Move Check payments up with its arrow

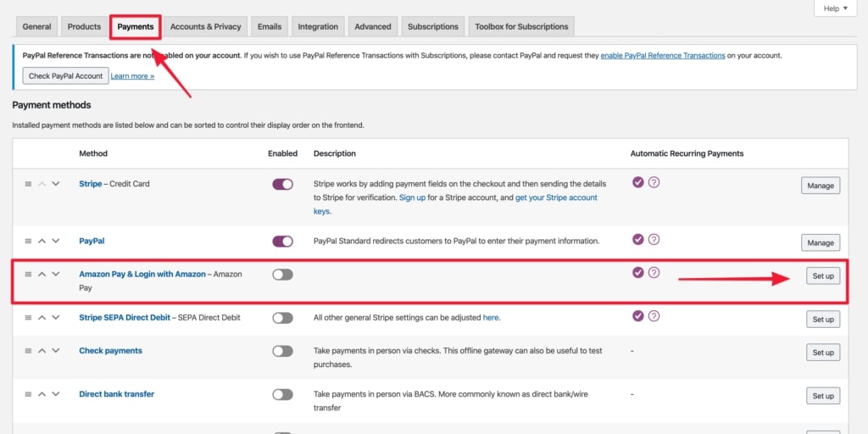click(42, 350)
